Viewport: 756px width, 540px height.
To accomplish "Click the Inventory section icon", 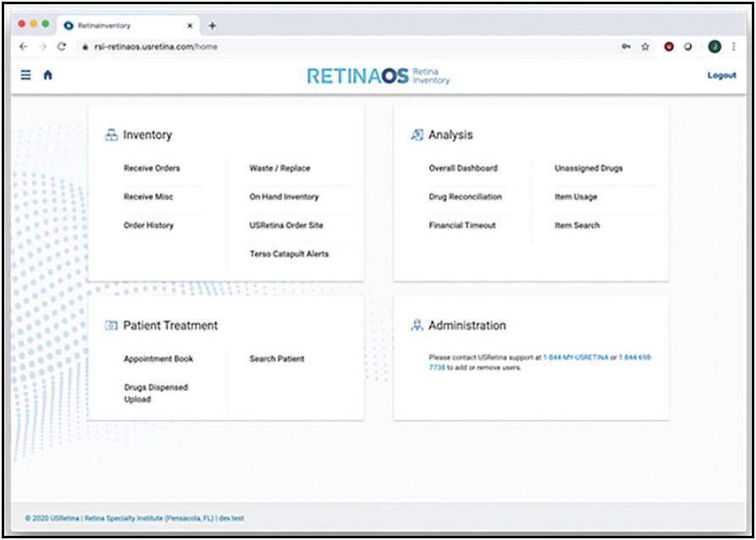I will coord(109,134).
